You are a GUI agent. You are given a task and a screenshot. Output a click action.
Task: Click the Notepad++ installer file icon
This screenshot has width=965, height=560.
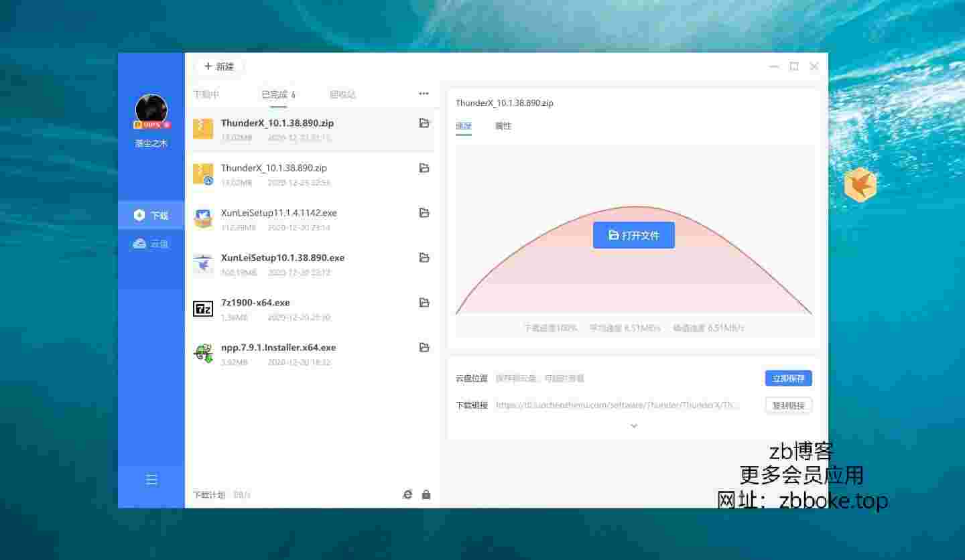(203, 353)
